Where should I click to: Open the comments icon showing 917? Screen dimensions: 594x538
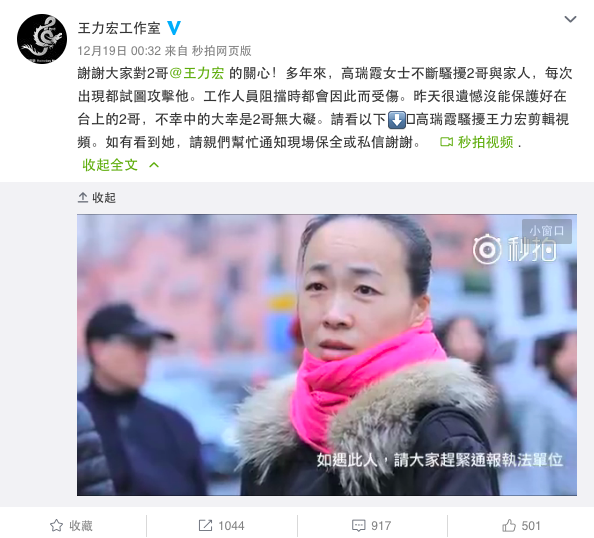[x=371, y=525]
